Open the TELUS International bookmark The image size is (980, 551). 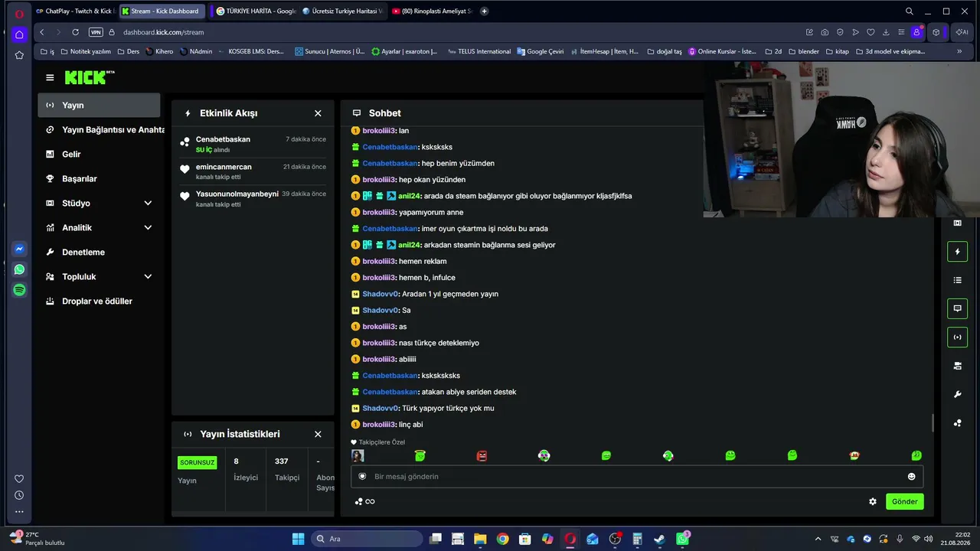[x=479, y=51]
